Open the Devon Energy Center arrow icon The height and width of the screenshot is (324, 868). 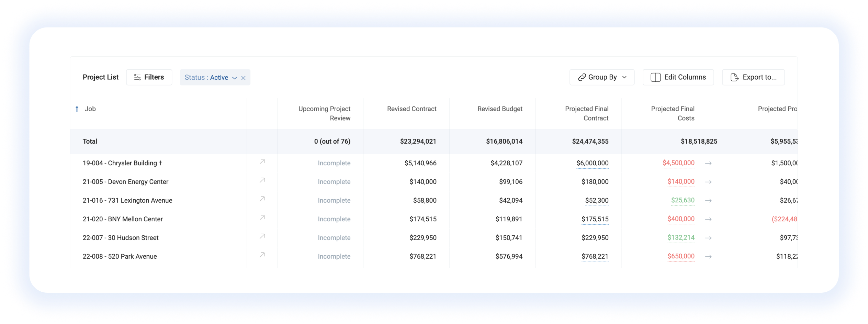(262, 180)
